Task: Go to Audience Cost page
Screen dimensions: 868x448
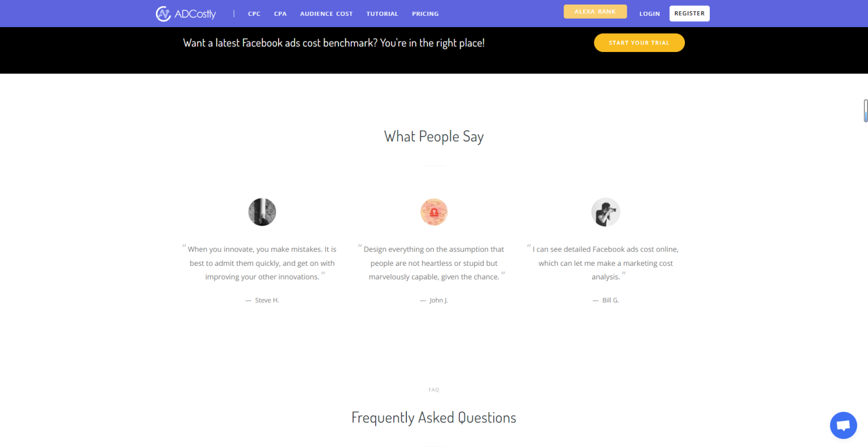Action: pyautogui.click(x=326, y=14)
